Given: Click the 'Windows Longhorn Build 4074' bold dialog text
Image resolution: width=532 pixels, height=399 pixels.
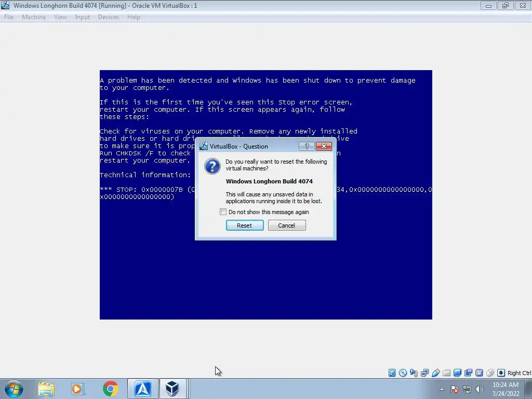Looking at the screenshot, I should click(x=269, y=181).
